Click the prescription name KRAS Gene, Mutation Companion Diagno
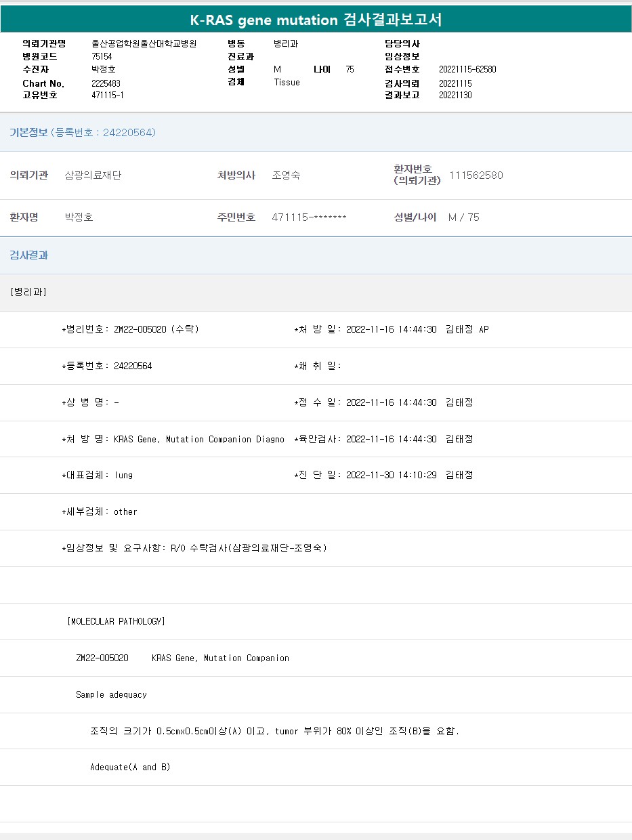The height and width of the screenshot is (840, 632). pyautogui.click(x=198, y=440)
